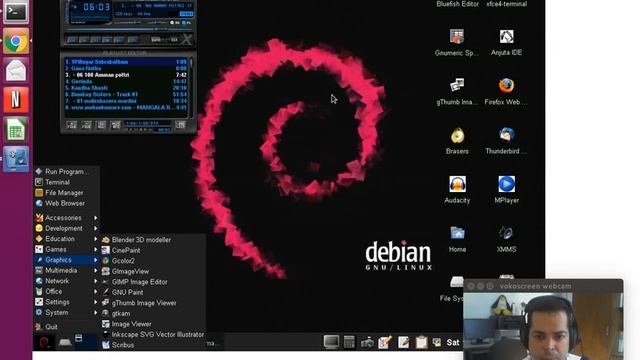Screen dimensions: 640x360
Task: Click XMMS eject open-file button
Action: (133, 40)
